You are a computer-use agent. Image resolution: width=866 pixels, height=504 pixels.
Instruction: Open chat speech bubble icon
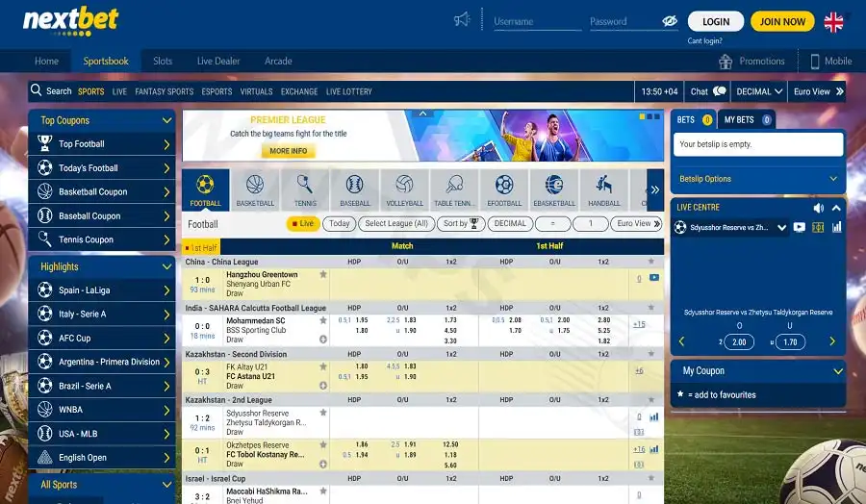point(719,91)
